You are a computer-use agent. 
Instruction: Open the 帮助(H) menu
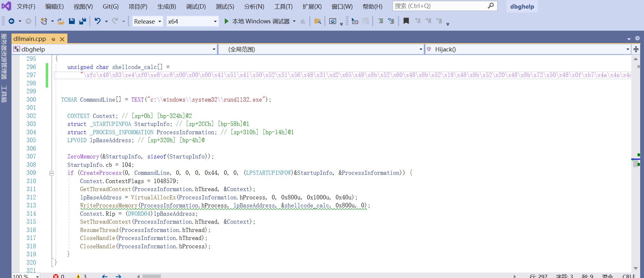tap(372, 6)
